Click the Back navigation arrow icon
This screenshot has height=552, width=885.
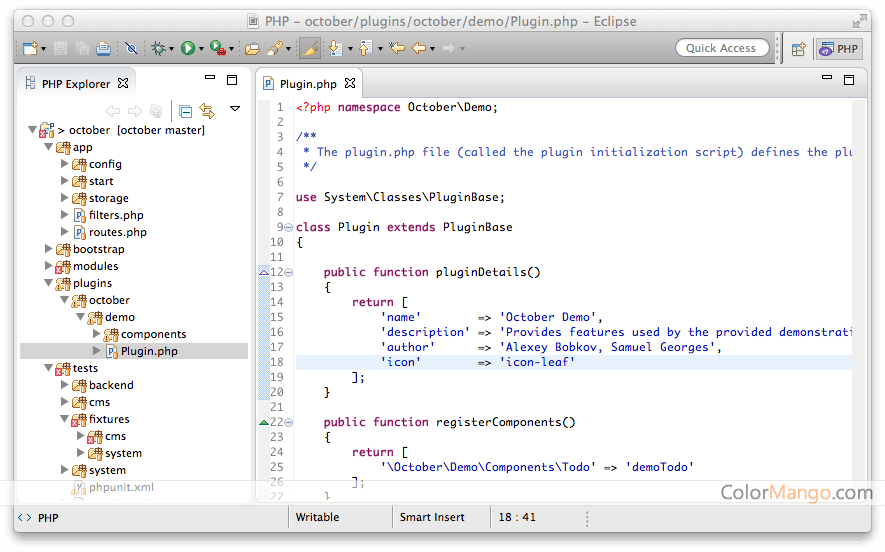(419, 49)
